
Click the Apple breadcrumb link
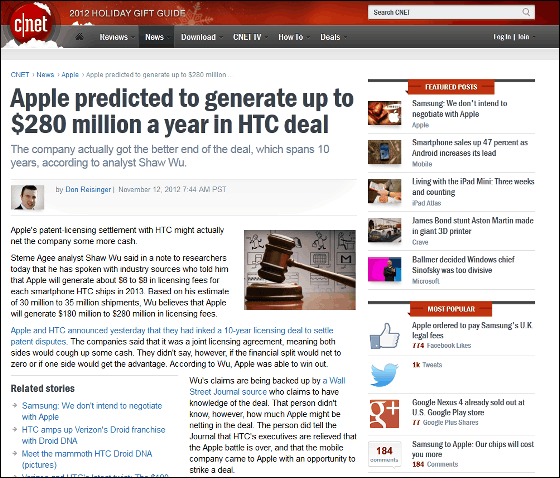[70, 75]
